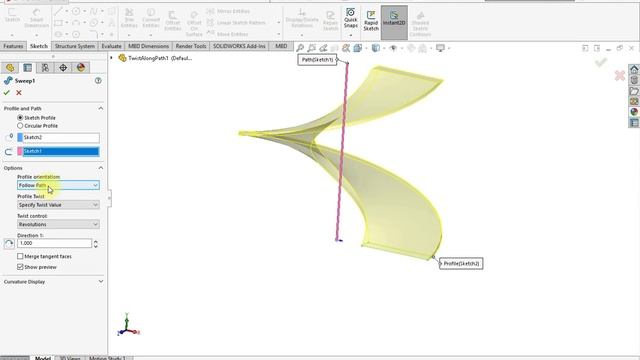Open the Structure System tab
This screenshot has height=360, width=640.
75,46
